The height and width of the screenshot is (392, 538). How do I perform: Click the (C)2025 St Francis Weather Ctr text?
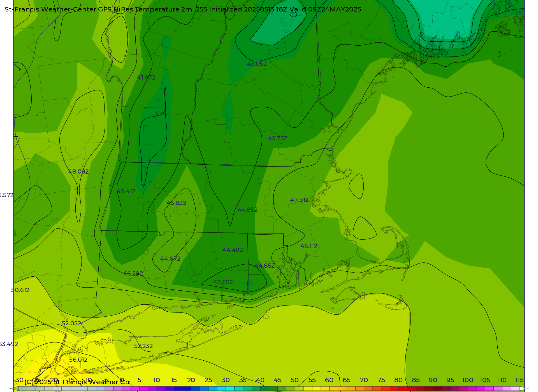tap(77, 382)
